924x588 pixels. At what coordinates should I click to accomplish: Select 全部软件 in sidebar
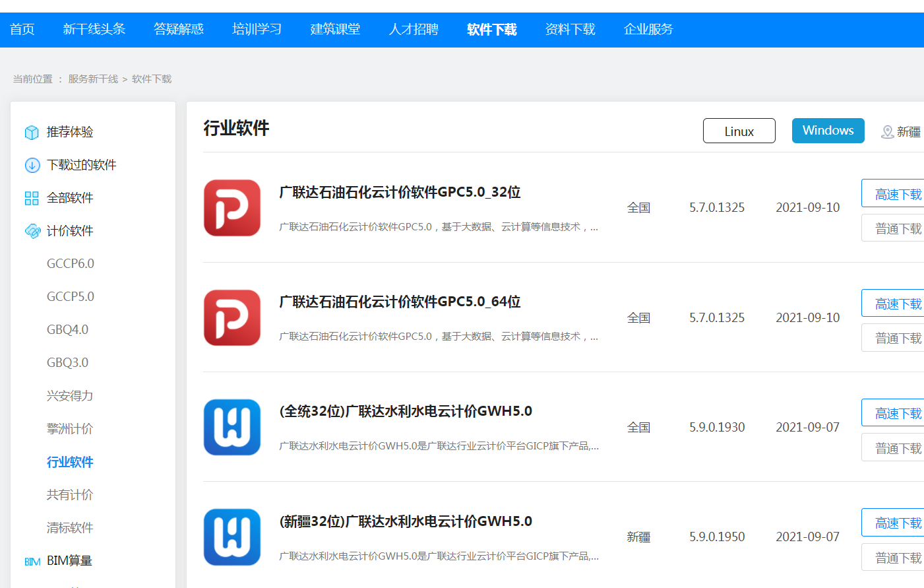tap(70, 198)
